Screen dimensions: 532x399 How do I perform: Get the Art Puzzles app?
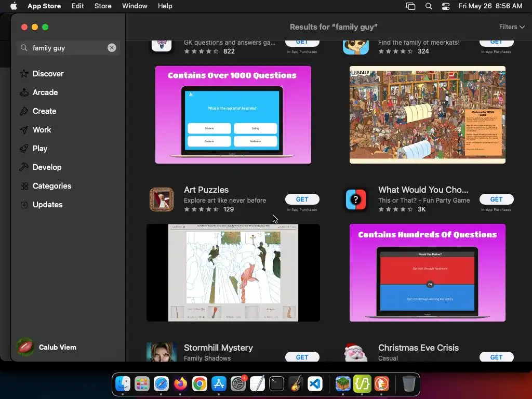click(302, 199)
